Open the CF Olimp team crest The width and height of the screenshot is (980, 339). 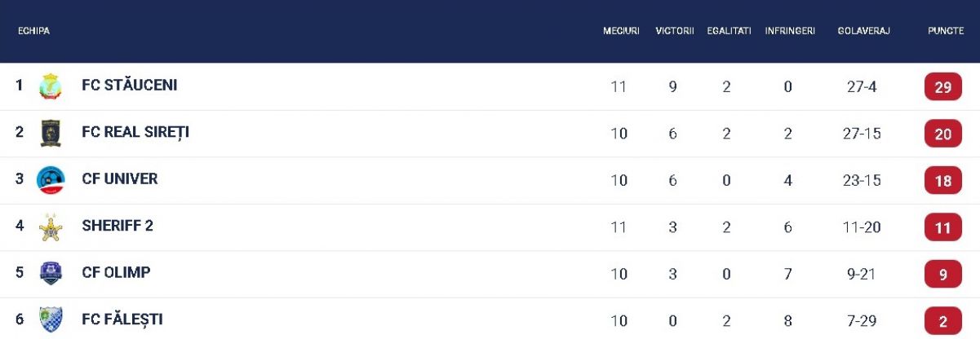[x=51, y=274]
